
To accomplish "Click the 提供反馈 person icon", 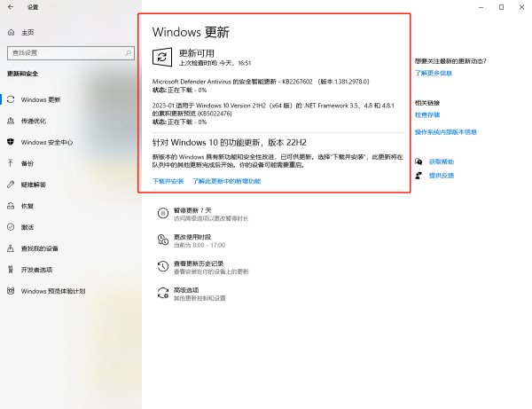I will pos(419,176).
